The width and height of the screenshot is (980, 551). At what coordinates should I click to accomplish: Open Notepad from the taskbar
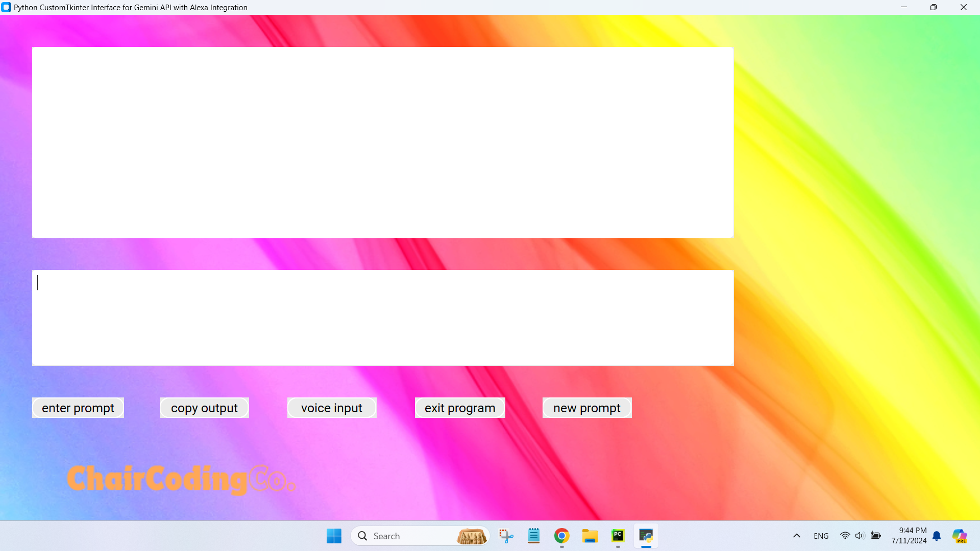coord(534,536)
